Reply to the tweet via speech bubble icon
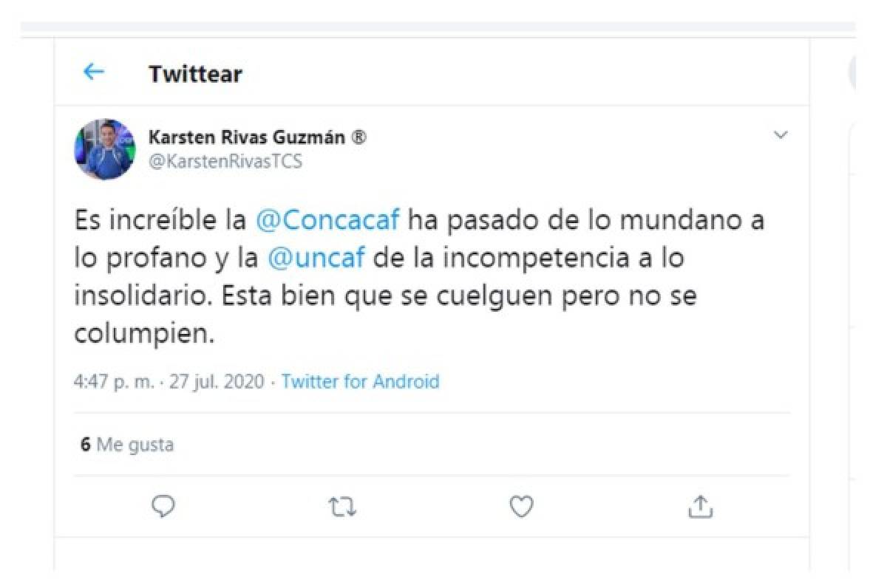The image size is (887, 588). coord(163,505)
